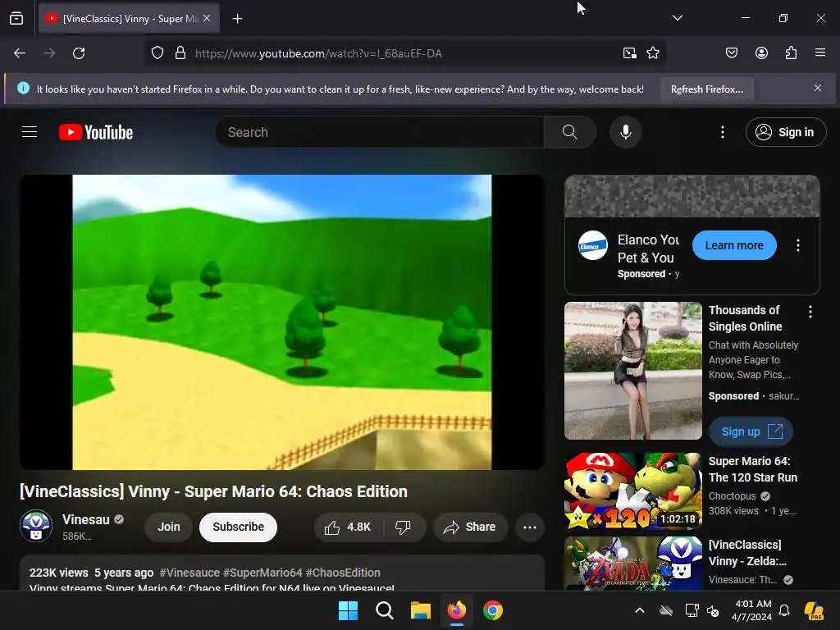Reload the current YouTube page

[x=79, y=53]
